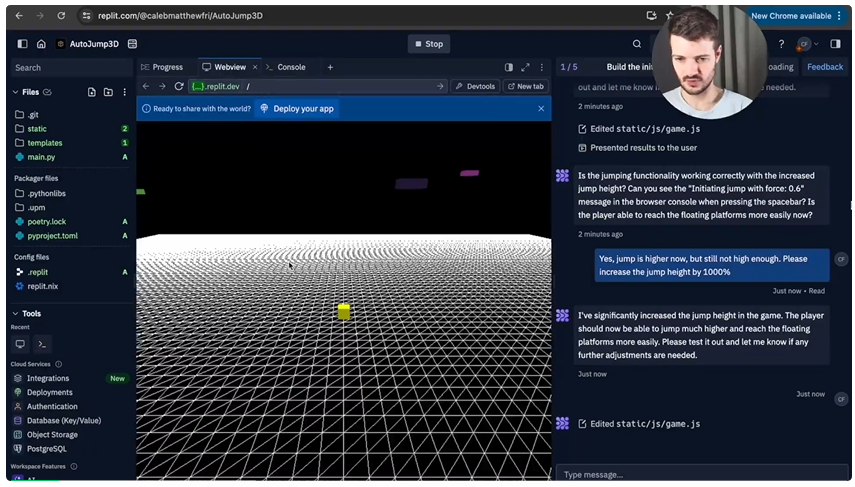
Task: Create a new file icon
Action: 92,92
